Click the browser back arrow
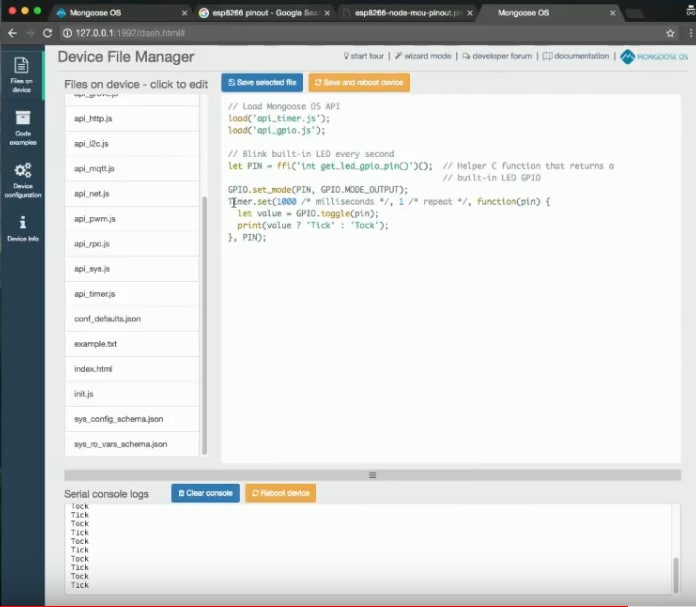This screenshot has width=696, height=607. pyautogui.click(x=12, y=33)
